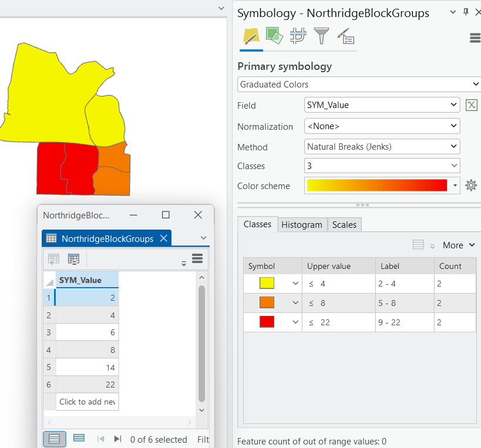481x448 pixels.
Task: Open the Advanced symbology options icon
Action: pos(347,36)
